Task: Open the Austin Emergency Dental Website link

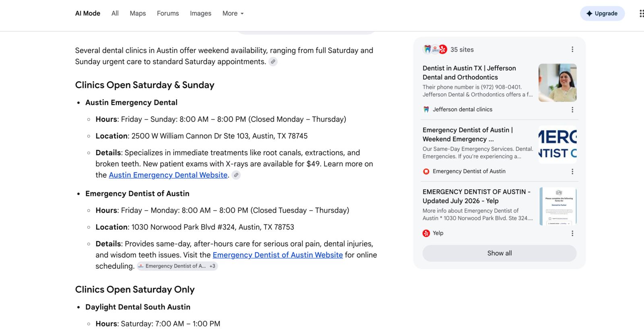Action: coord(168,175)
